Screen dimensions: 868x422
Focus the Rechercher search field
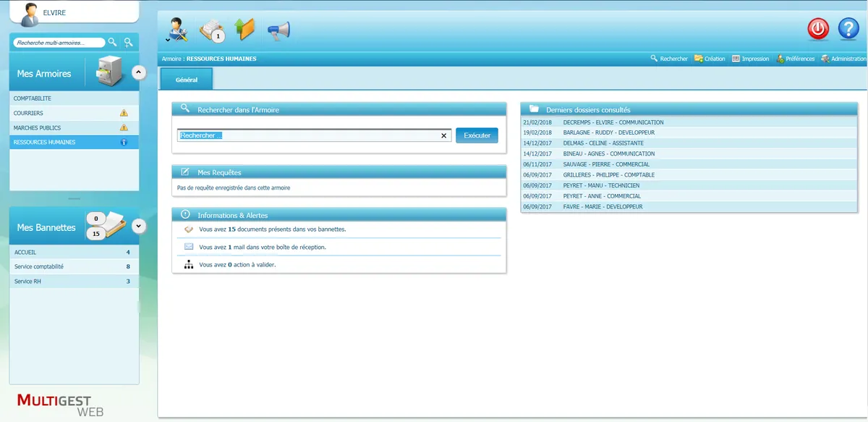(314, 135)
